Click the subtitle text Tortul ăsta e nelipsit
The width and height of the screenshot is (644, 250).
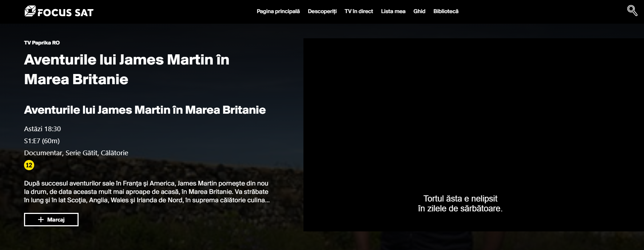pyautogui.click(x=460, y=199)
